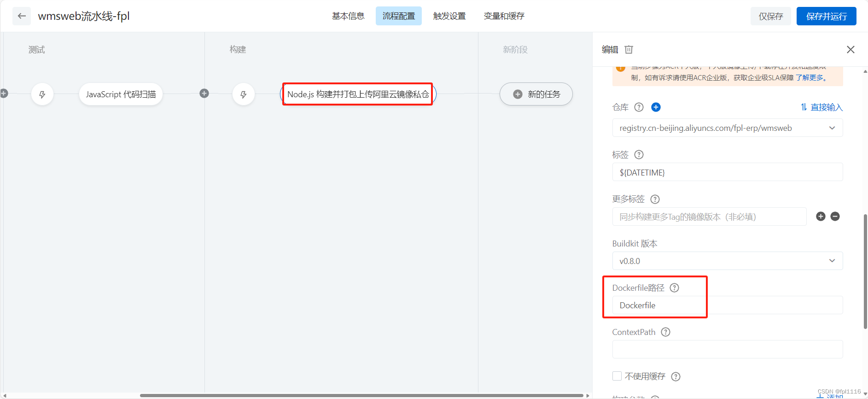Click the plus icon at the left edge of pipeline

point(4,94)
